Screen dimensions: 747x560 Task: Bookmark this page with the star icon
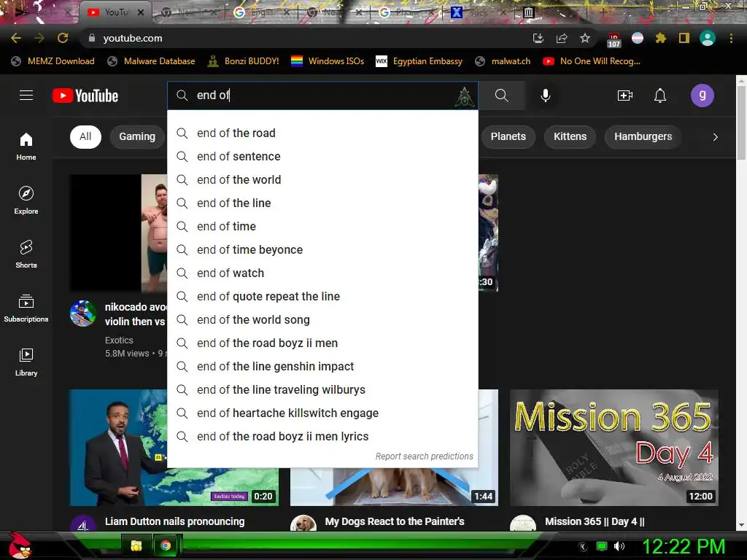point(585,38)
